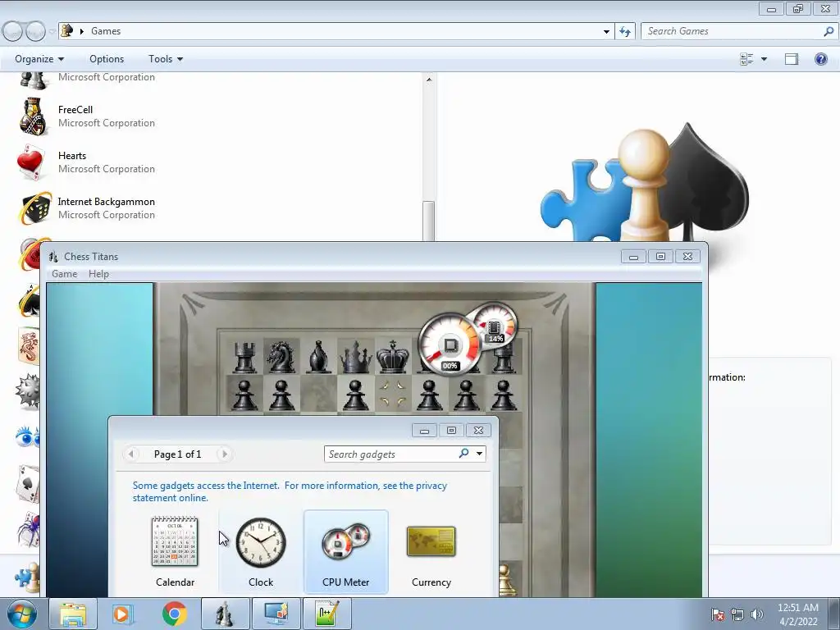Click the highlighted empty chess square
Image resolution: width=840 pixels, height=630 pixels.
393,393
